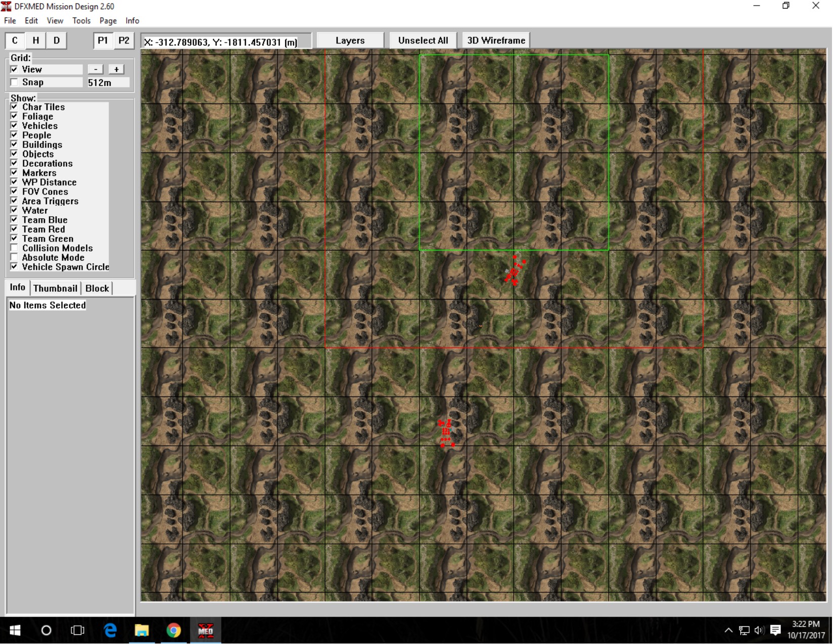Toggle Vehicles visibility checkbox
Screen dimensions: 834x644
14,126
